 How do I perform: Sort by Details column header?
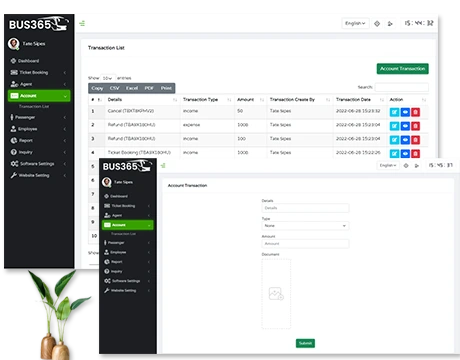(142, 99)
